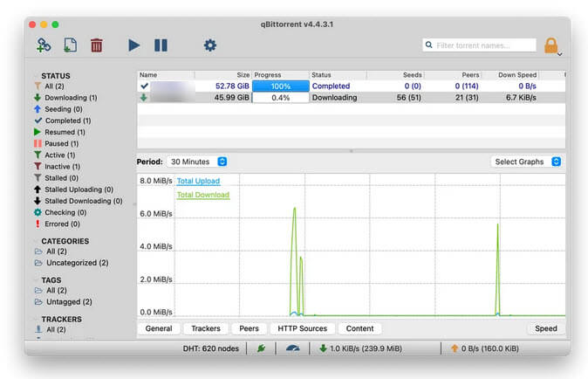Click the 0.4% progress bar
Image resolution: width=588 pixels, height=379 pixels.
(281, 98)
